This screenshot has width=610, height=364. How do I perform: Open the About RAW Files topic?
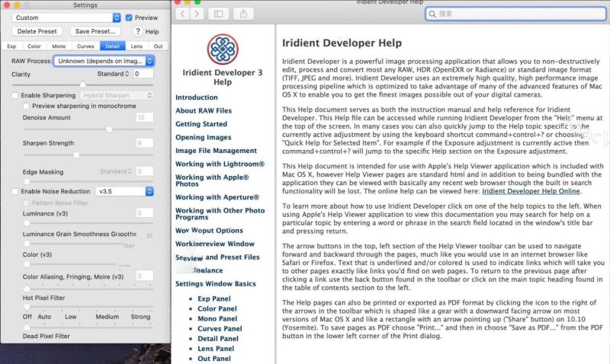[x=204, y=110]
